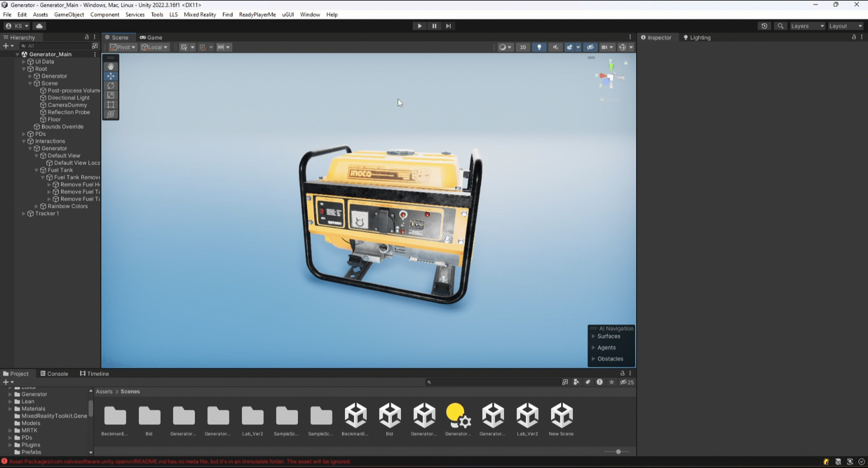Expand Surfaces in AI Navigation overlay
The image size is (868, 468).
pyautogui.click(x=594, y=336)
